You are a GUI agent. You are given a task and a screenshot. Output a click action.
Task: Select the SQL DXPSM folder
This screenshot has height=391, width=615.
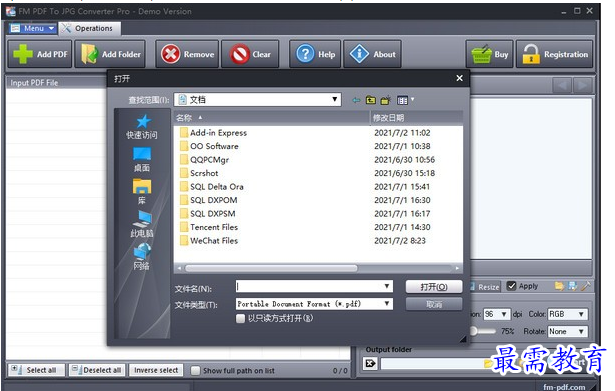point(208,214)
